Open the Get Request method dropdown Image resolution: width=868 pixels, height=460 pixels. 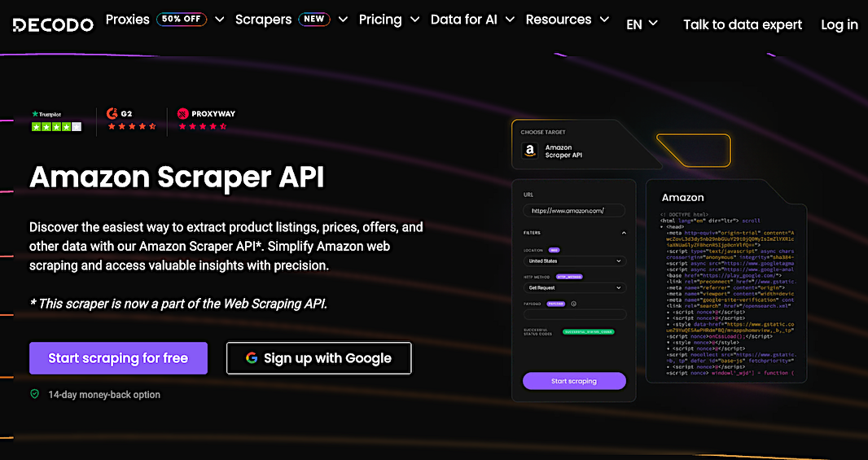[x=575, y=288]
